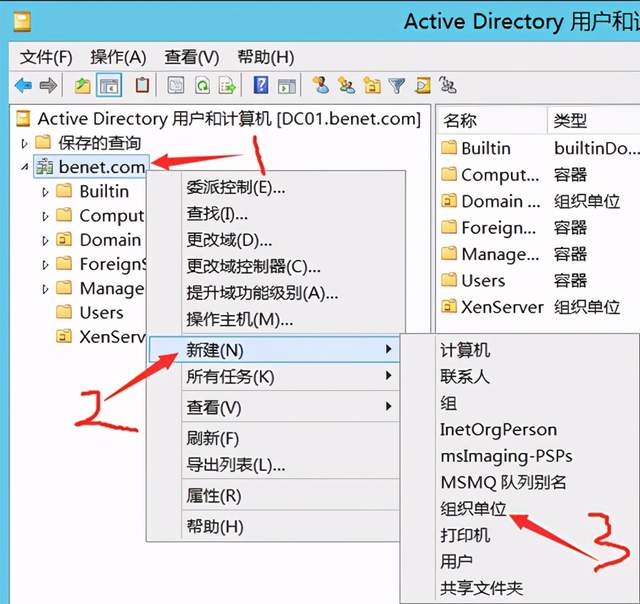The width and height of the screenshot is (640, 604).
Task: Click the Create new organizational unit icon
Action: point(372,85)
